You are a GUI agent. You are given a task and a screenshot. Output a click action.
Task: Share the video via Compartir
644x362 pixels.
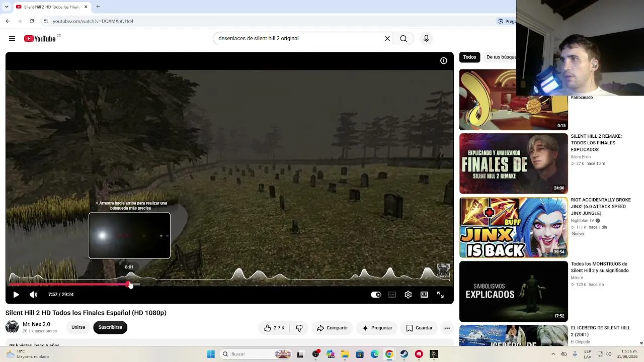tap(332, 328)
